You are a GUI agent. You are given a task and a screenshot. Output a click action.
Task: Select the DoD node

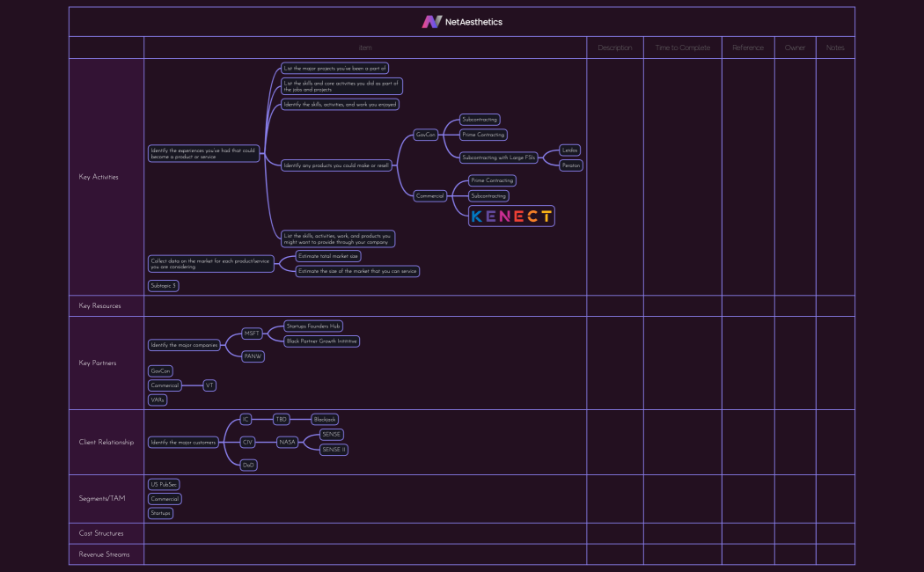[248, 465]
